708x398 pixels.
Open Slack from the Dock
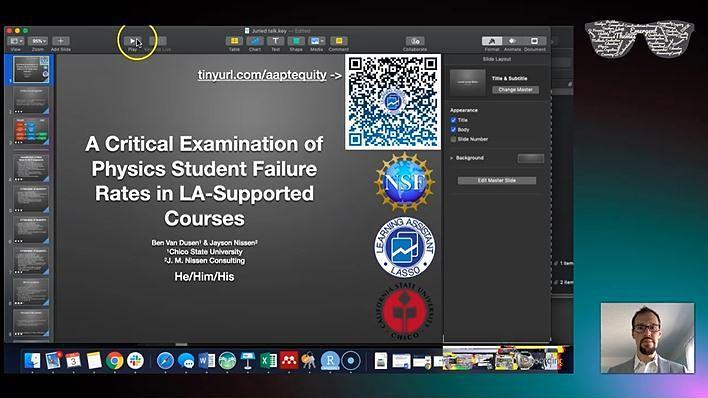point(135,361)
